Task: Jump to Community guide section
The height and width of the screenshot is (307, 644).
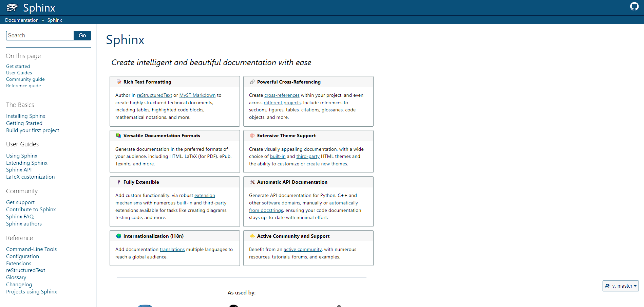Action: pyautogui.click(x=25, y=79)
